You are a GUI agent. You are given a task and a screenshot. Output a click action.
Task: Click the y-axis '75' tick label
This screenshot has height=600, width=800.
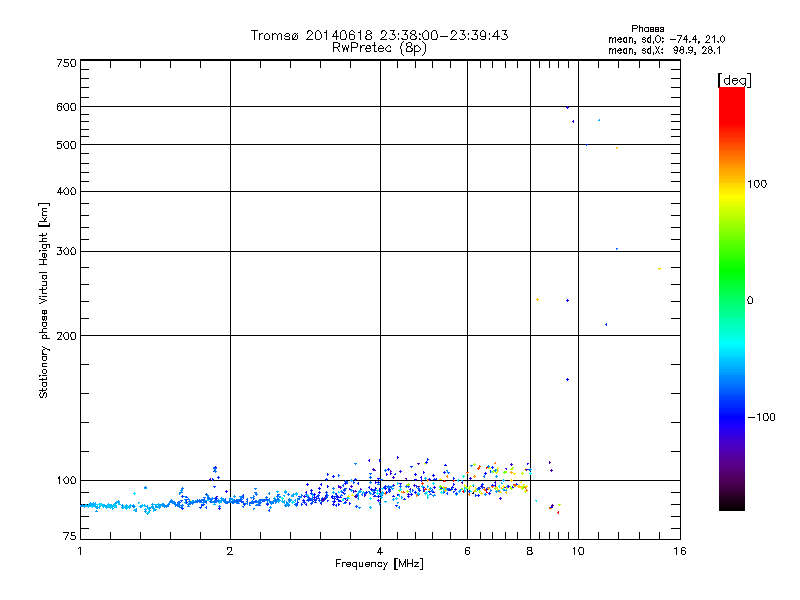tap(70, 536)
